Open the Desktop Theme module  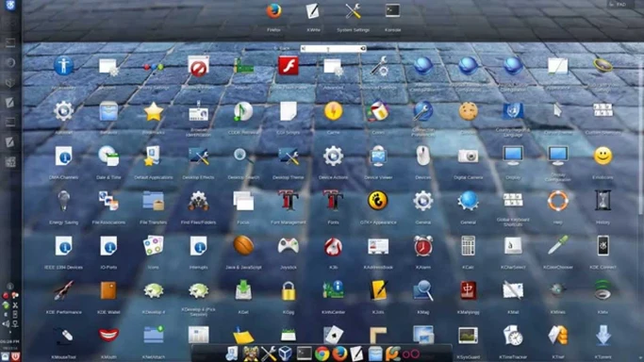pyautogui.click(x=289, y=156)
